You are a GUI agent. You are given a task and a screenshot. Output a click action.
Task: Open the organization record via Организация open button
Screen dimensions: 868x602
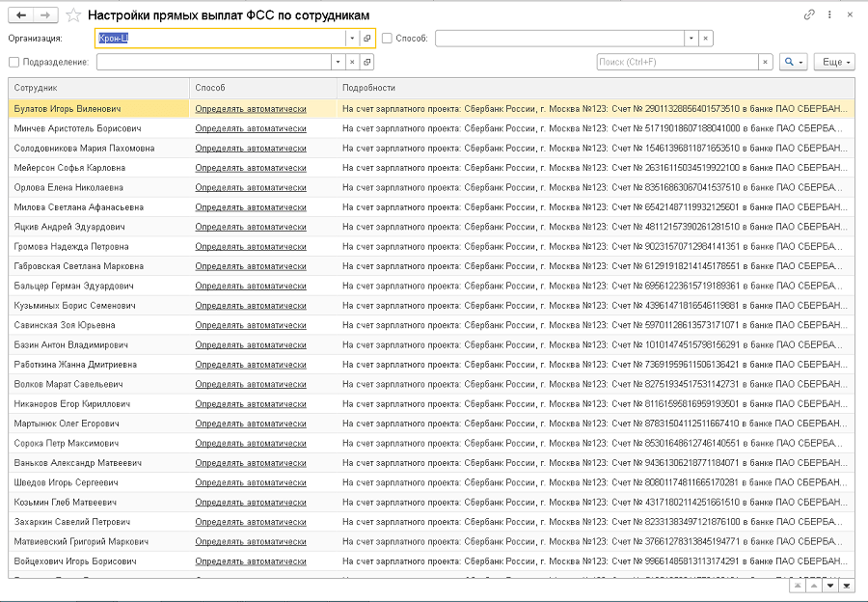coord(367,39)
